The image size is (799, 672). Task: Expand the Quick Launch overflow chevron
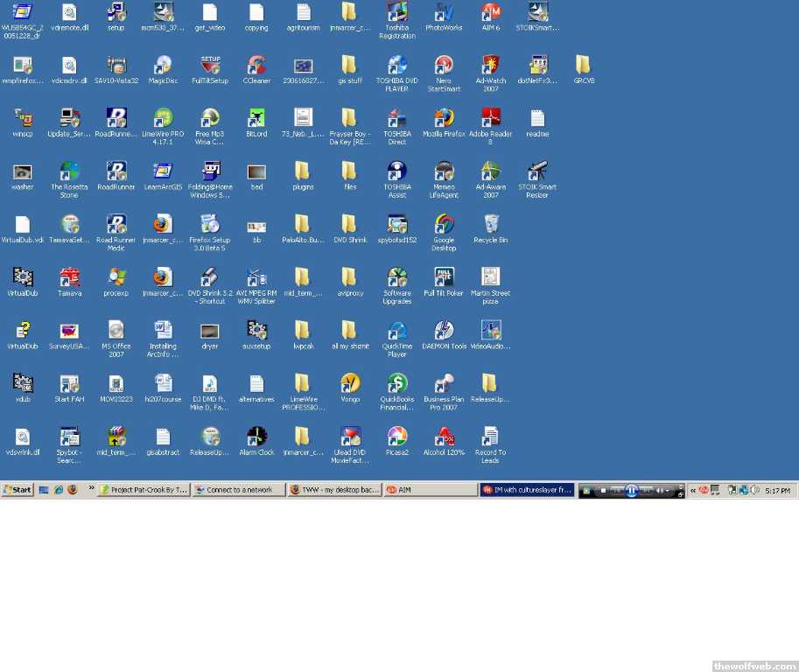[90, 490]
